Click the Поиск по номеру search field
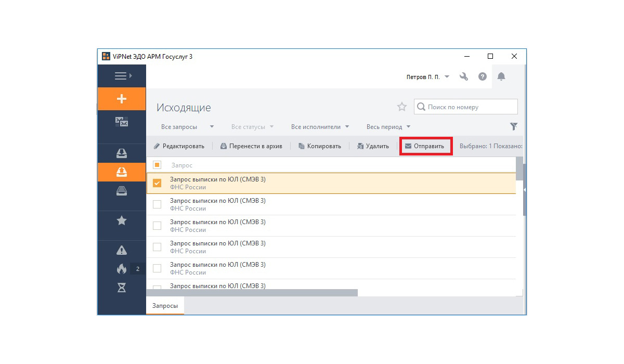The width and height of the screenshot is (624, 364). click(466, 107)
